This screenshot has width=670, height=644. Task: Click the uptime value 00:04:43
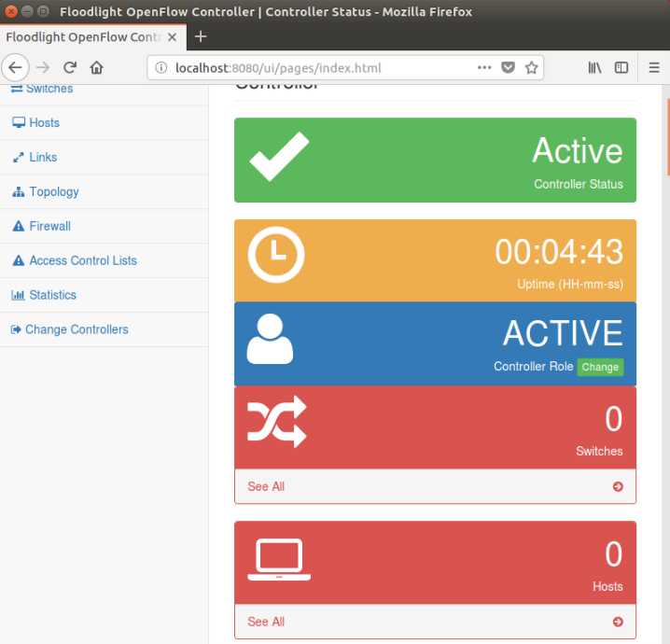(559, 252)
